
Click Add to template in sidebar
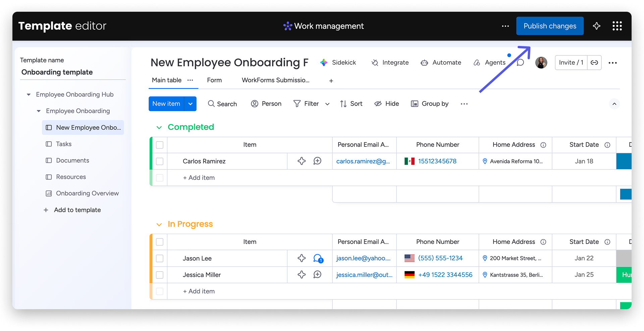(x=77, y=210)
